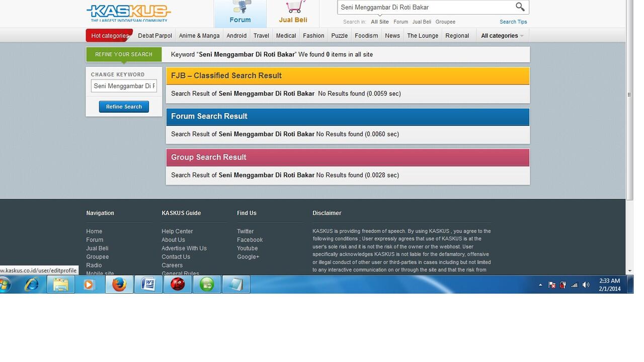Open network signal tray icon
The image size is (644, 362).
[575, 285]
